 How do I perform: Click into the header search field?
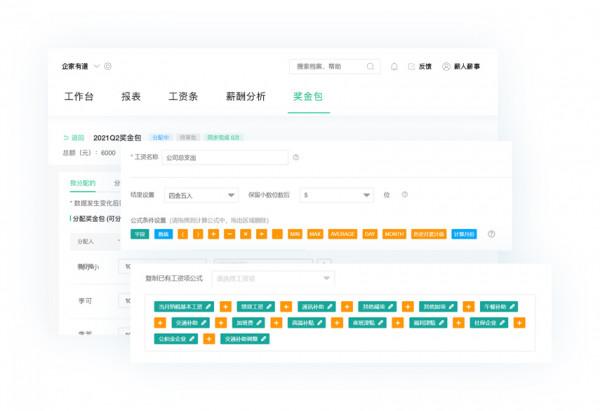tap(334, 67)
